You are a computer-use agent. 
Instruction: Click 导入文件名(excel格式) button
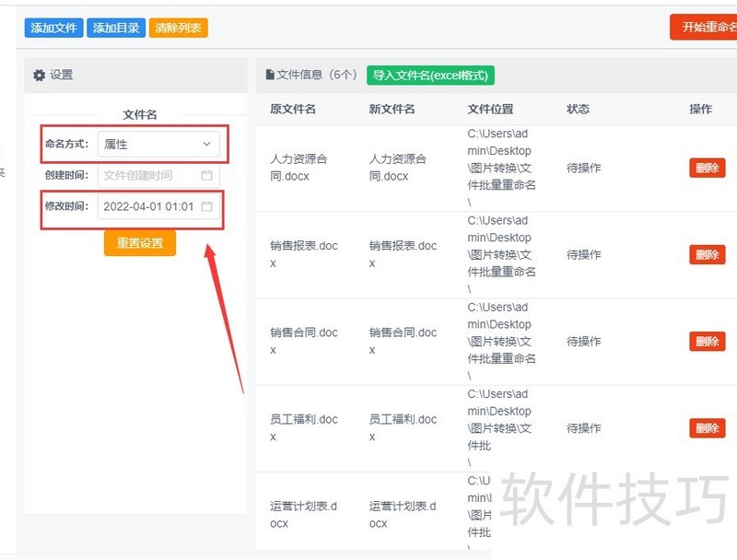430,76
